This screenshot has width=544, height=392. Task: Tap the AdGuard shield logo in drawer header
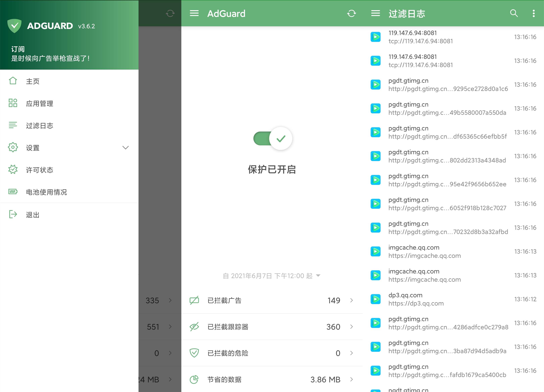point(14,26)
